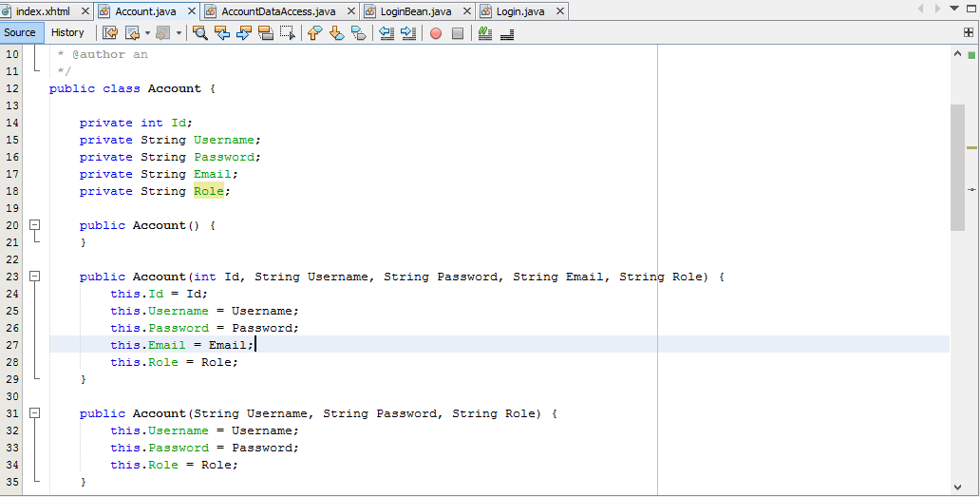This screenshot has width=980, height=497.
Task: Shift Line Right icon
Action: pyautogui.click(x=408, y=32)
